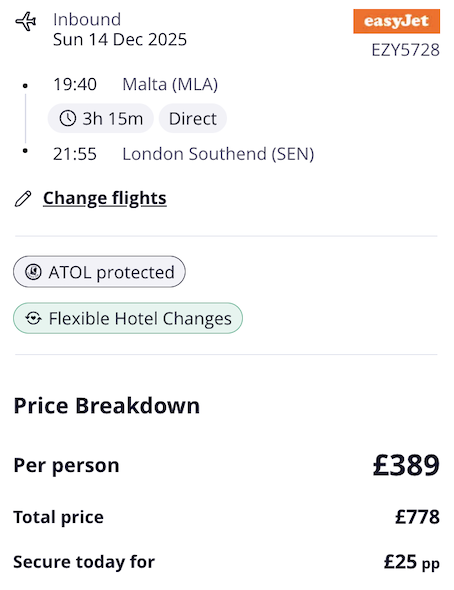Click the Direct flight tag
The width and height of the screenshot is (454, 590).
[193, 119]
